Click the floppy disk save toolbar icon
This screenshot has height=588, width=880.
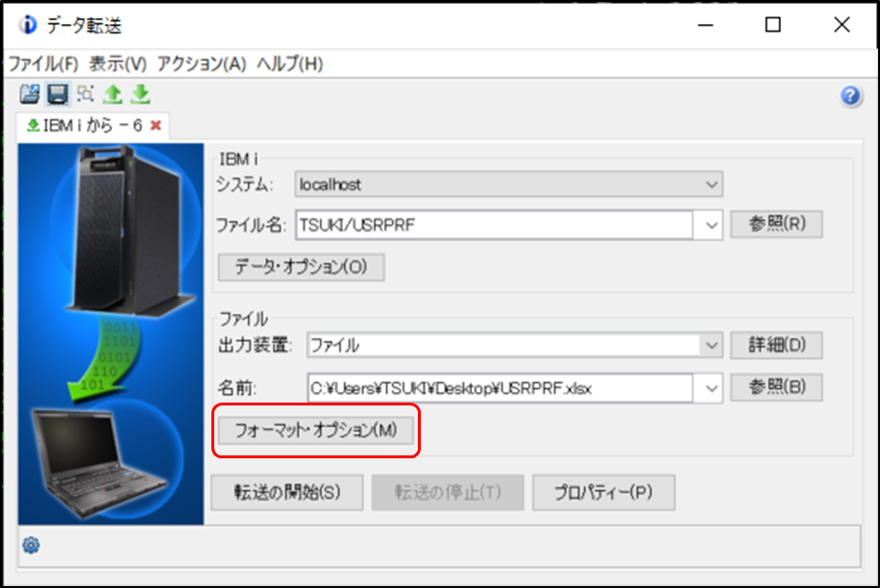58,94
